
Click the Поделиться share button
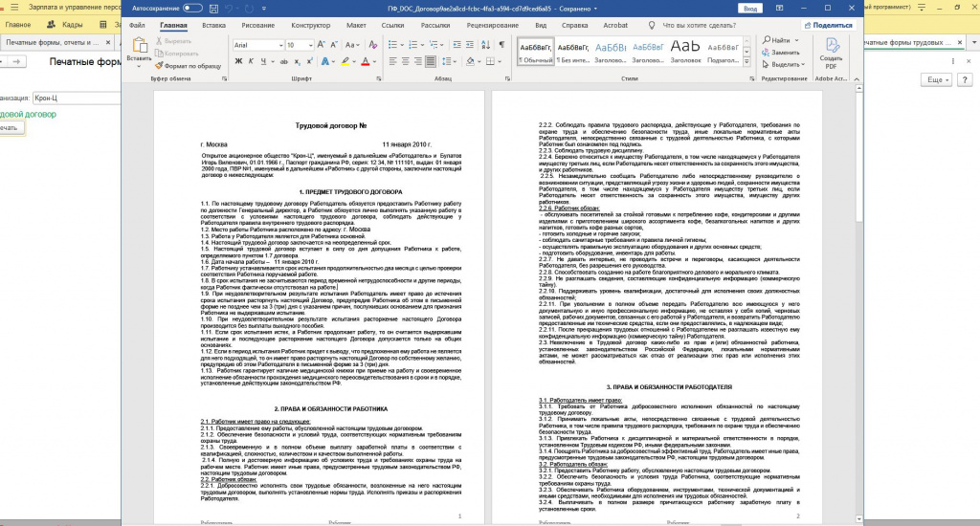(x=828, y=26)
